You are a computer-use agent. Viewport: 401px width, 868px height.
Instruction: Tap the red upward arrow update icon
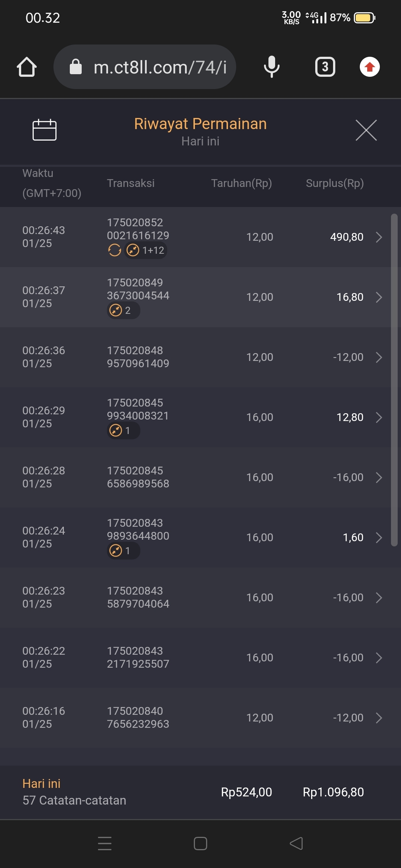point(369,67)
